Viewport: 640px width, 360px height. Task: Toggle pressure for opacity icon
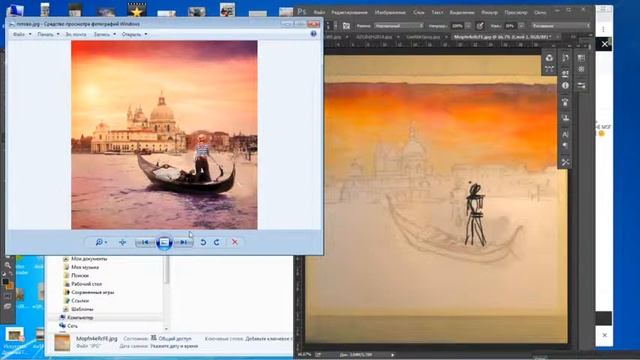pos(480,26)
